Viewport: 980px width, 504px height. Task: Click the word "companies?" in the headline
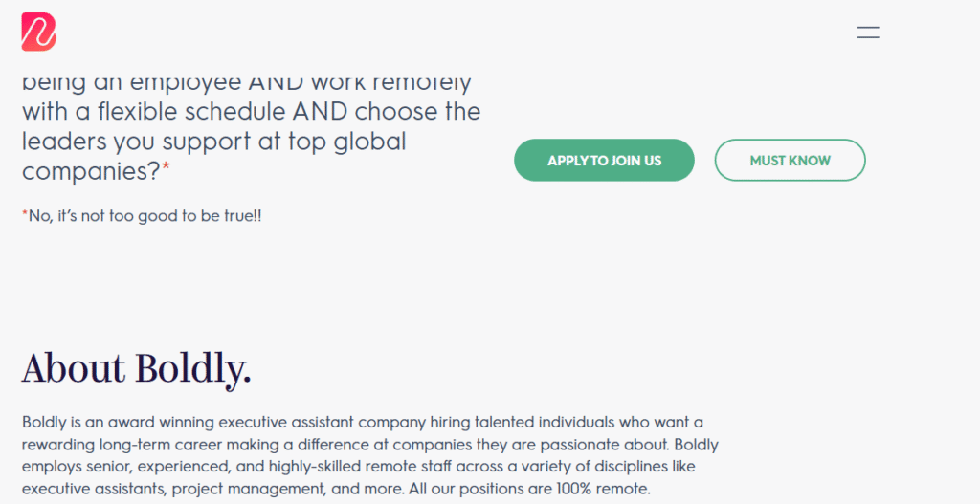[x=91, y=172]
